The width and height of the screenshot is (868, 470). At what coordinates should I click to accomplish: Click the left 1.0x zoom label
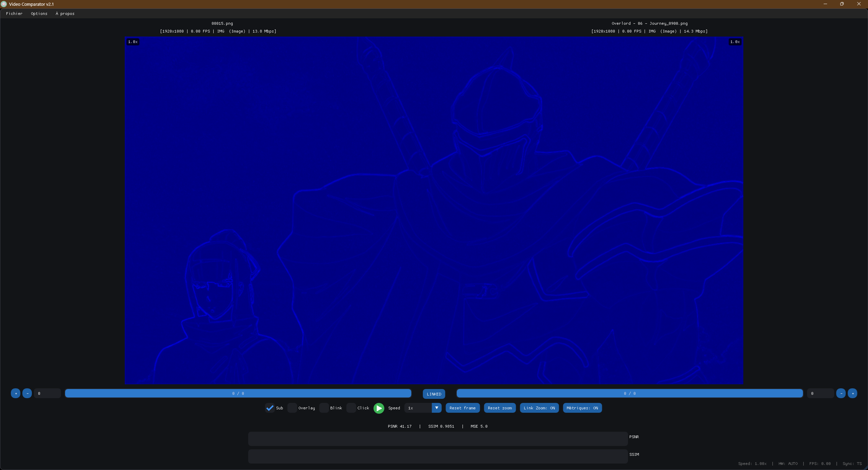133,42
